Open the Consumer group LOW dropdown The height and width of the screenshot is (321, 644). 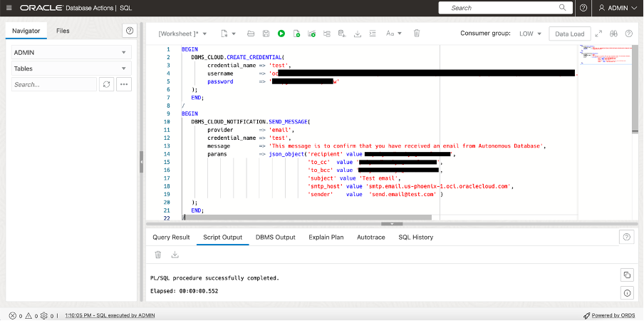point(531,34)
